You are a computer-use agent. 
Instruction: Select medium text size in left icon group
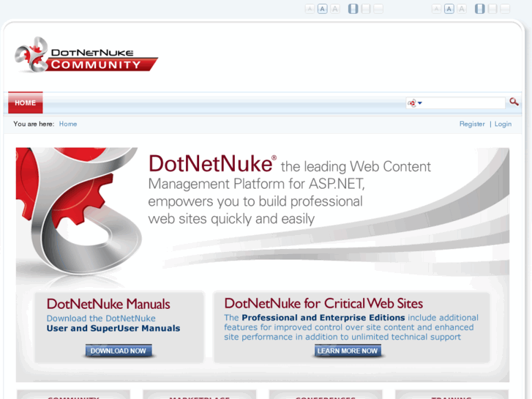point(322,9)
